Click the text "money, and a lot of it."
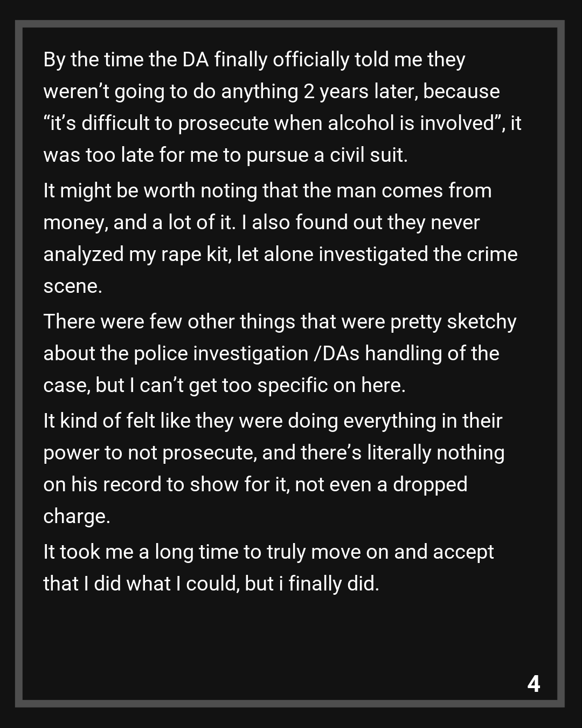Image resolution: width=582 pixels, height=728 pixels. 140,223
